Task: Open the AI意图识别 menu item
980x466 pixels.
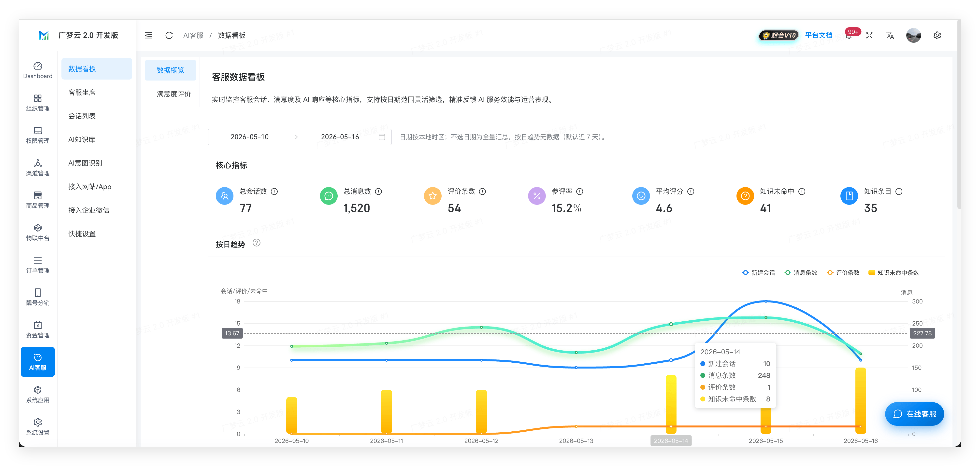Action: (x=97, y=163)
